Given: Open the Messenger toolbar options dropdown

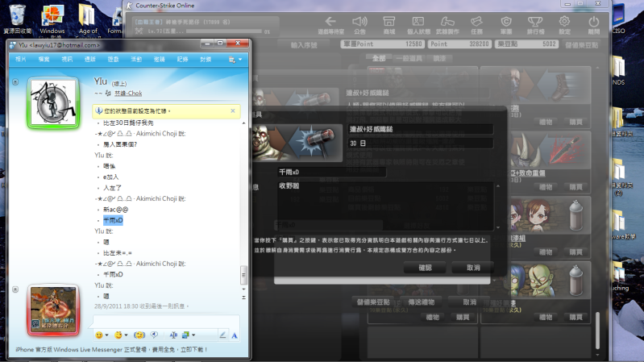Looking at the screenshot, I should (235, 60).
